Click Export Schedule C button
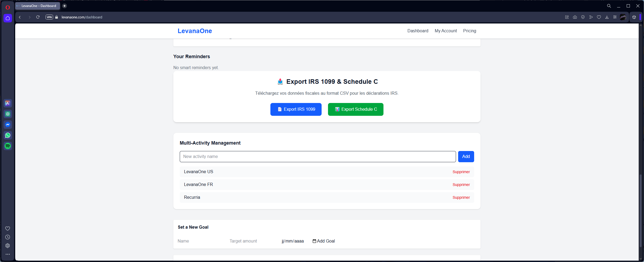The width and height of the screenshot is (644, 262). 356,109
